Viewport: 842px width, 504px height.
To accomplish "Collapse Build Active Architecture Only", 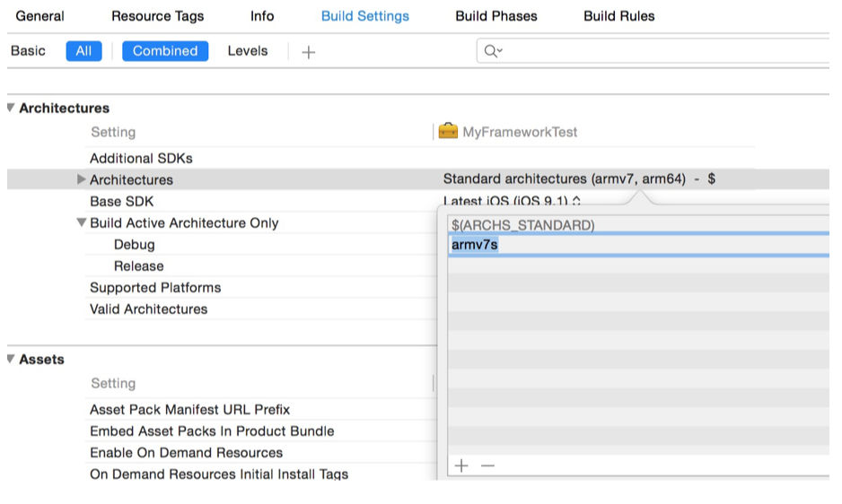I will pyautogui.click(x=82, y=223).
